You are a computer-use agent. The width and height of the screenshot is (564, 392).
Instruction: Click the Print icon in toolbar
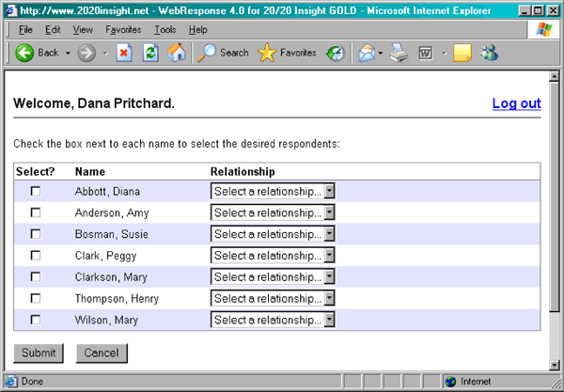click(399, 53)
